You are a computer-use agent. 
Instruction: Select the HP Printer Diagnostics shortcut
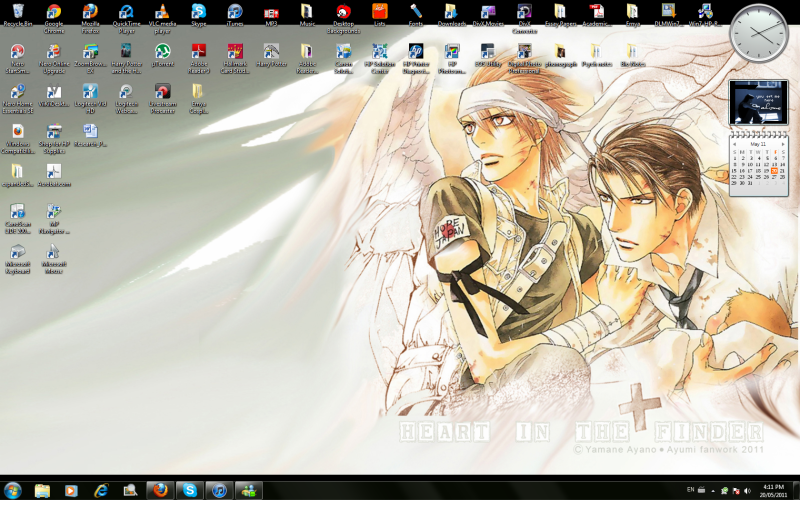tap(416, 59)
